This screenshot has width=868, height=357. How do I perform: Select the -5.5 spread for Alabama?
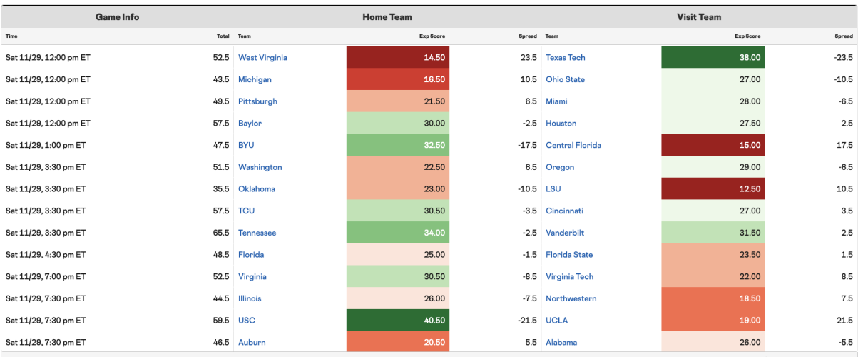pos(844,342)
